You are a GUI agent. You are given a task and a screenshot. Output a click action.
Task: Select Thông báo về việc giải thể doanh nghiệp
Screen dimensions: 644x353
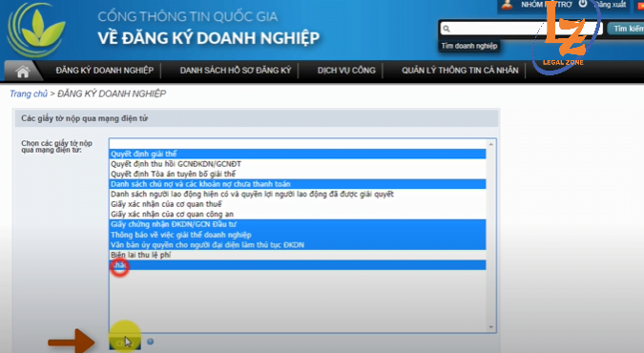click(x=298, y=235)
